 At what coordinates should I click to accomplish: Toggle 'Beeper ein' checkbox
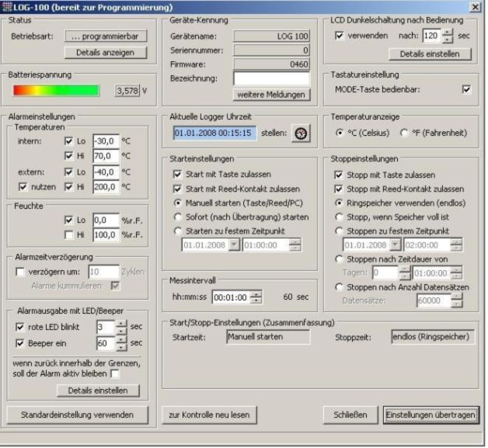[x=20, y=343]
